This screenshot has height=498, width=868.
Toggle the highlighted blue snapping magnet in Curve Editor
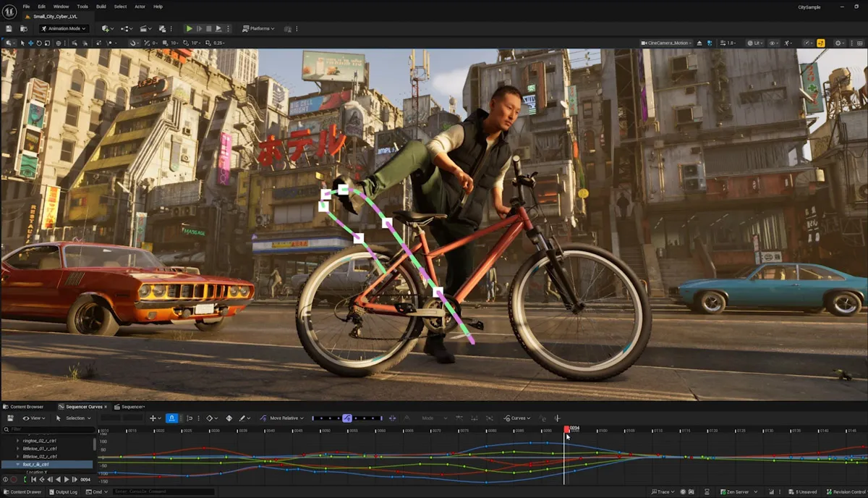pos(171,418)
